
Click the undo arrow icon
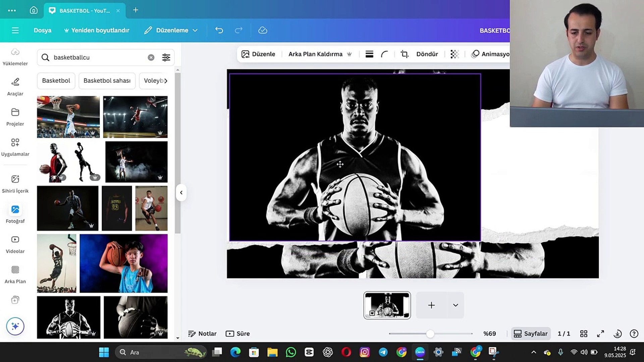[219, 30]
